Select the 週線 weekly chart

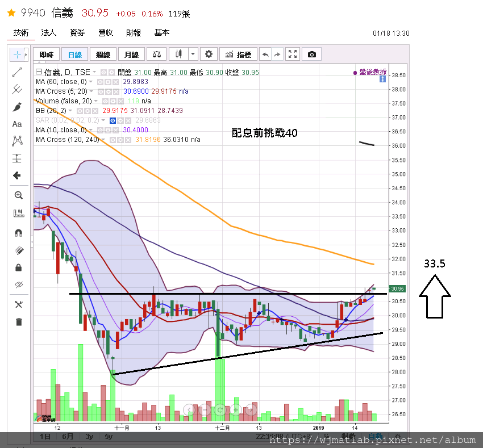coord(103,55)
